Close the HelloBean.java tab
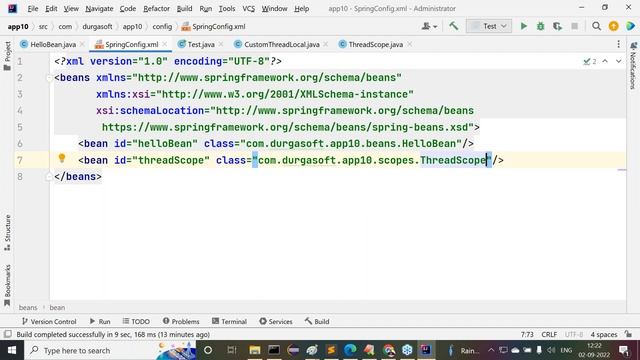 82,44
